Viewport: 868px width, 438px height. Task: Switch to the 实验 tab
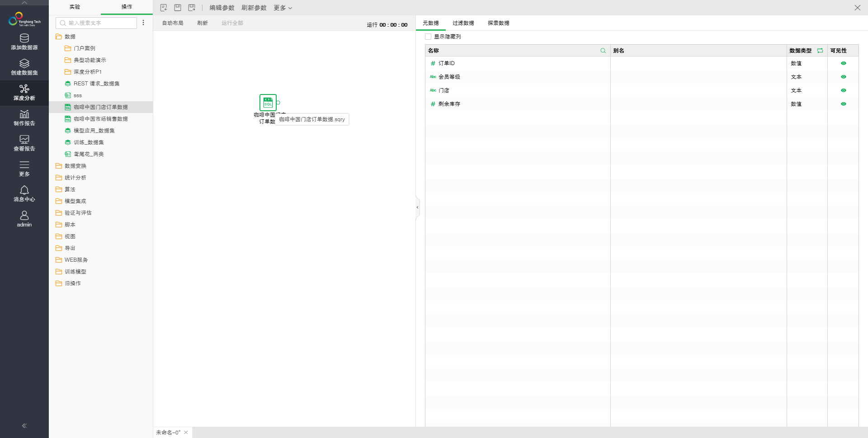click(x=75, y=7)
